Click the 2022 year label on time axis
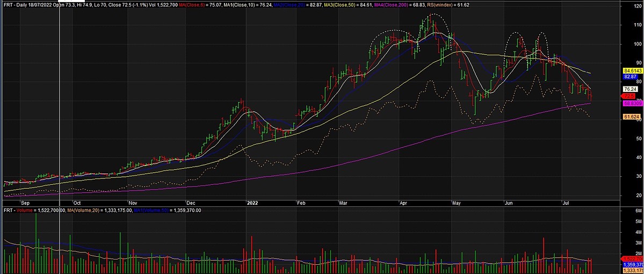The width and height of the screenshot is (644, 274). 252,204
